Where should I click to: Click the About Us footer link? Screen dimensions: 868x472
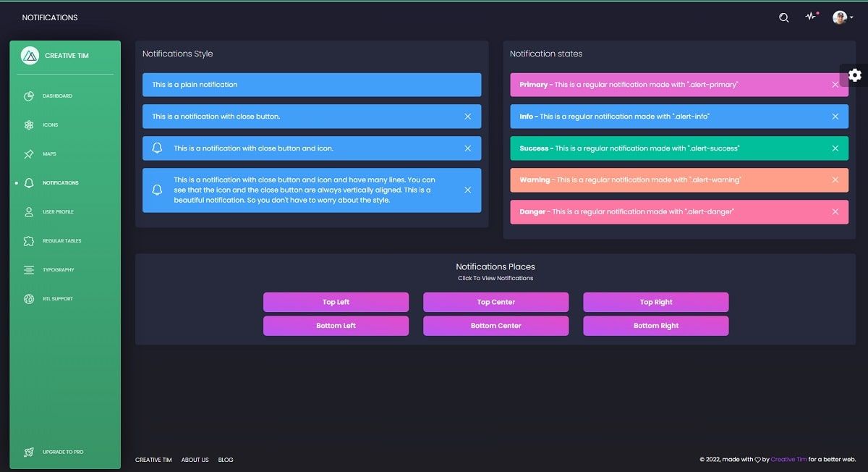[x=195, y=459]
